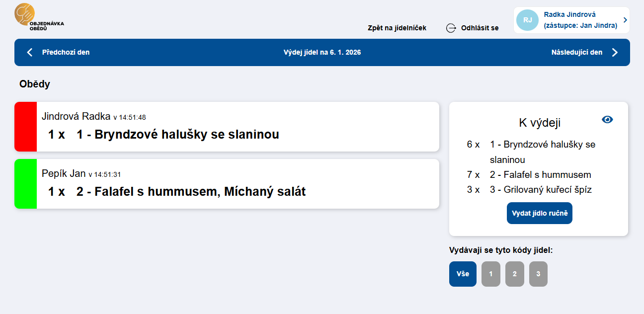Toggle the eye icon in K výdeji
Image resolution: width=644 pixels, height=314 pixels.
click(x=607, y=119)
